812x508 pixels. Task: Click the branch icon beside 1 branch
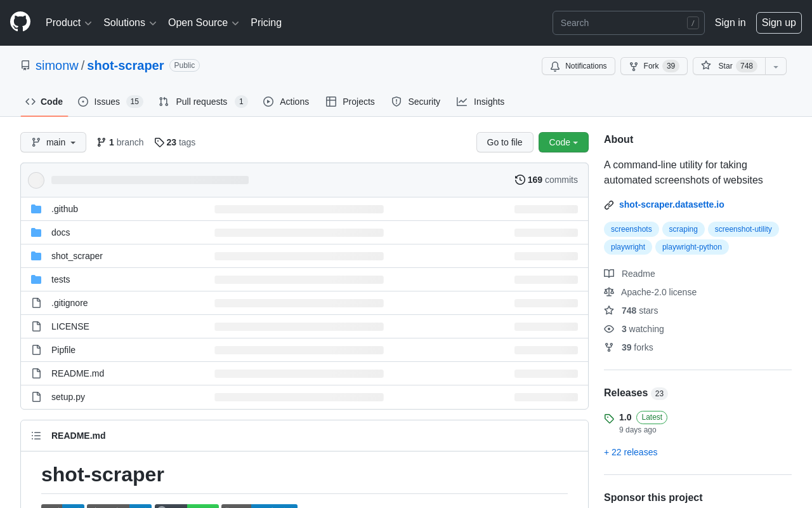101,142
